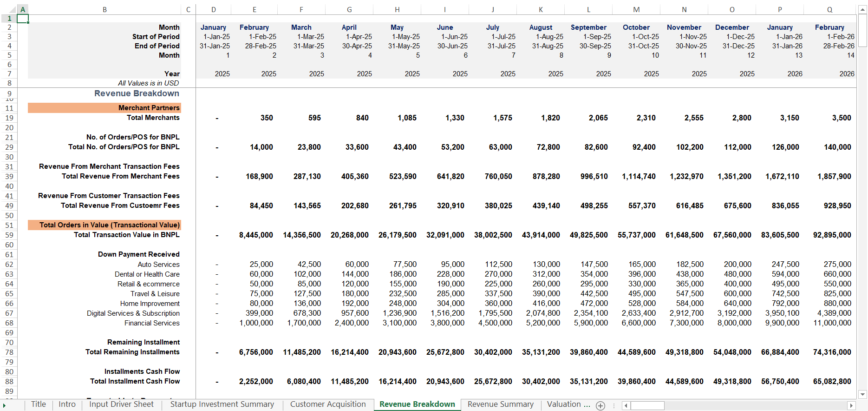The image size is (868, 411).
Task: Select the Revenue Breakdown tab
Action: coord(417,404)
